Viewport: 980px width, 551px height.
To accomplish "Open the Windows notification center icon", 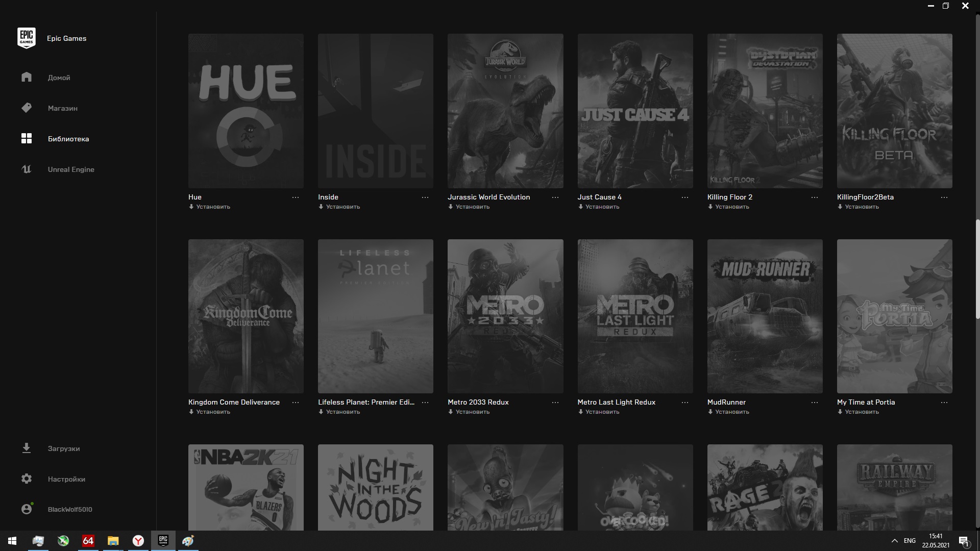I will click(x=964, y=541).
